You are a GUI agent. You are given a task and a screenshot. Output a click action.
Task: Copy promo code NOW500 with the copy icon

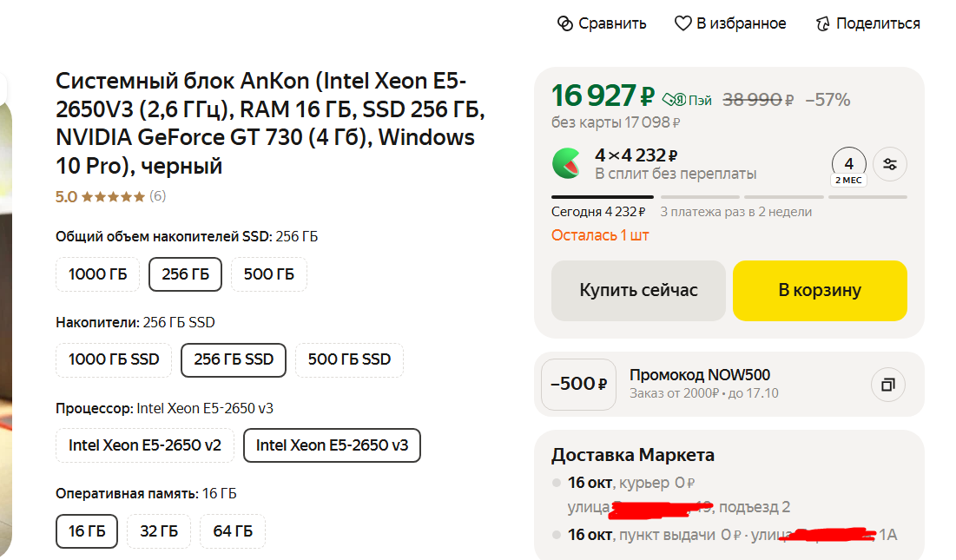point(887,384)
